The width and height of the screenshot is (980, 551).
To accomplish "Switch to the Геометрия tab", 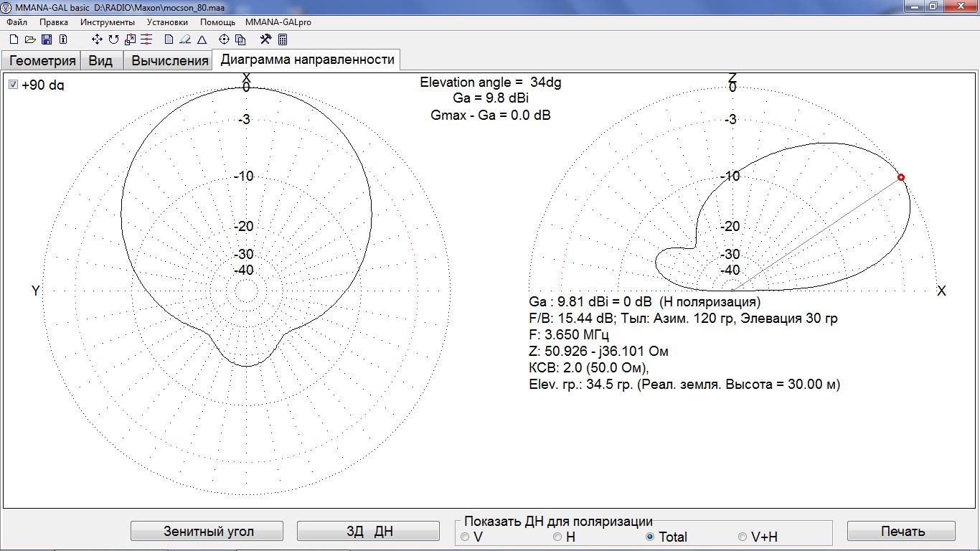I will point(42,60).
